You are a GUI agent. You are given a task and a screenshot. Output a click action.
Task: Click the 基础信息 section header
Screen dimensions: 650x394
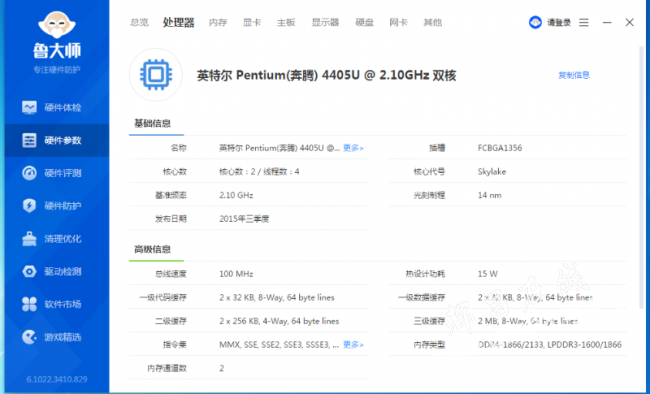coord(153,123)
